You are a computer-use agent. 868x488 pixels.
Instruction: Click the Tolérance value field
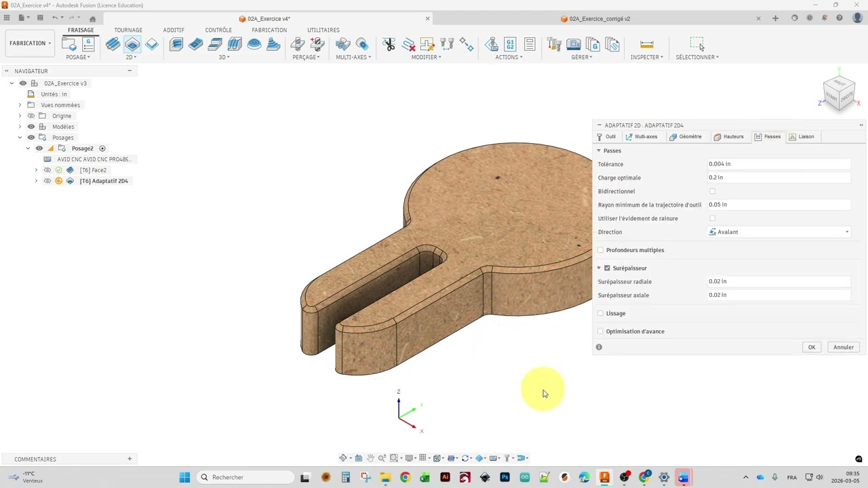coord(779,164)
